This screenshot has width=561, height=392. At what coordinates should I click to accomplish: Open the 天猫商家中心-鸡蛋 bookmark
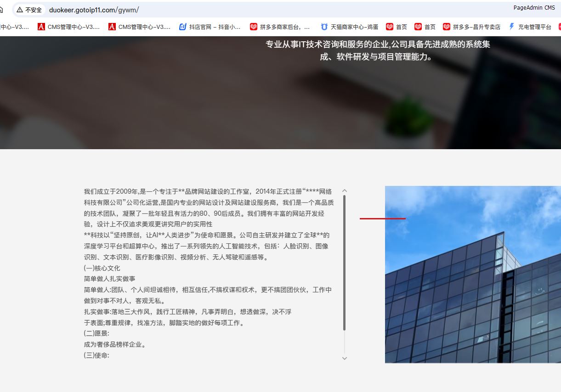[349, 27]
